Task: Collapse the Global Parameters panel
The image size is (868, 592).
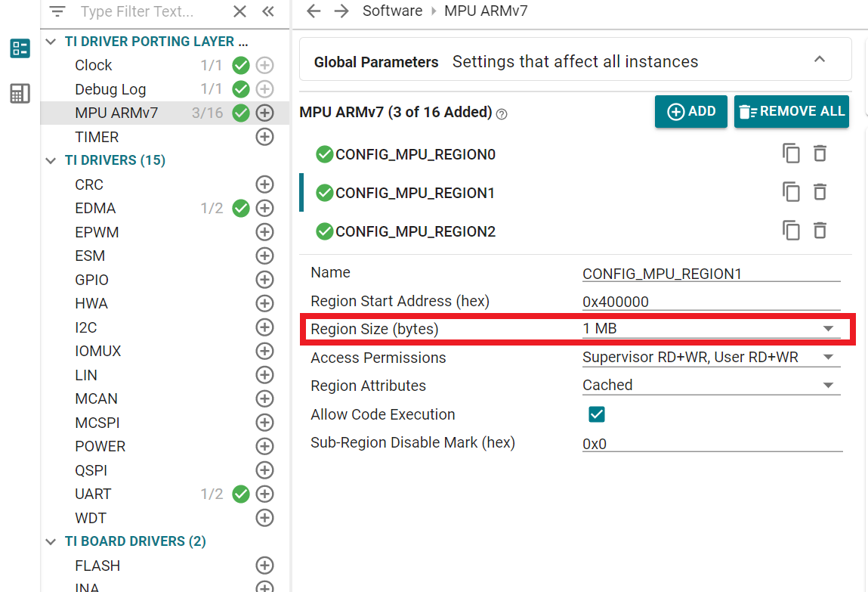Action: [820, 60]
